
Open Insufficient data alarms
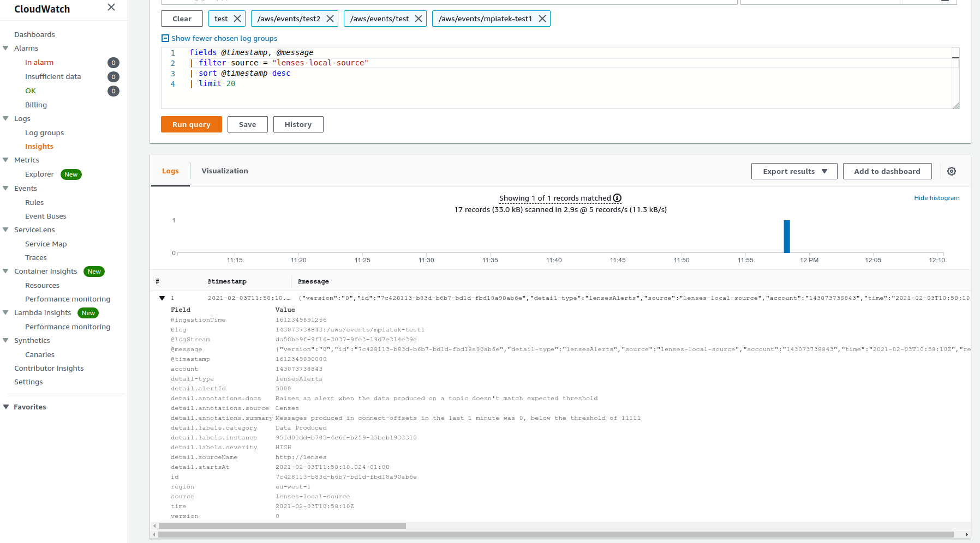tap(53, 76)
